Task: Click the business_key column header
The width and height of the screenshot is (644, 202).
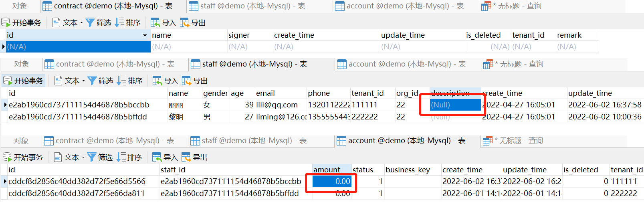Action: pos(408,170)
